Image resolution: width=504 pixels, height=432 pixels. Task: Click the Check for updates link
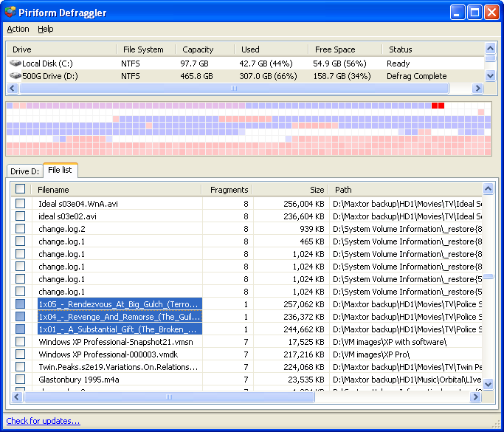(x=43, y=422)
